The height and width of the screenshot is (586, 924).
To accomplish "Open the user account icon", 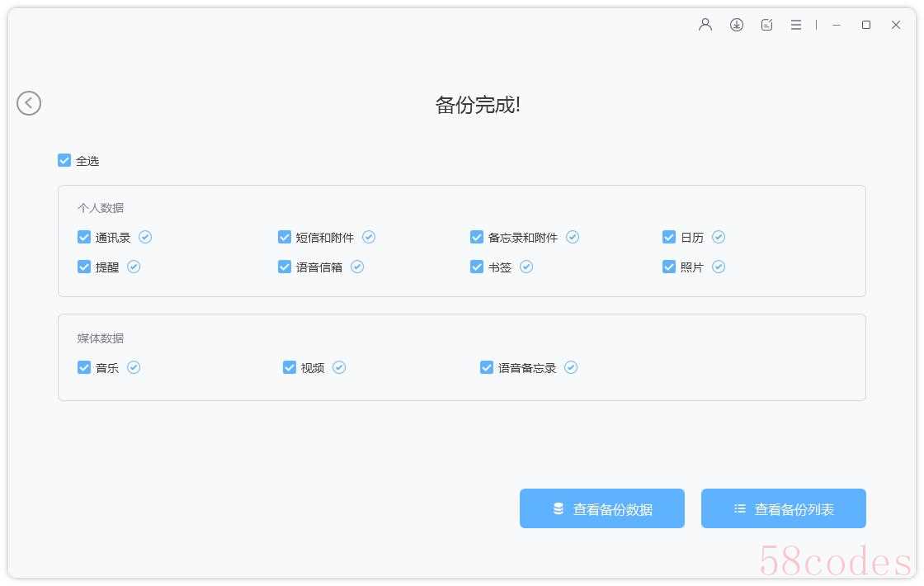I will [705, 25].
